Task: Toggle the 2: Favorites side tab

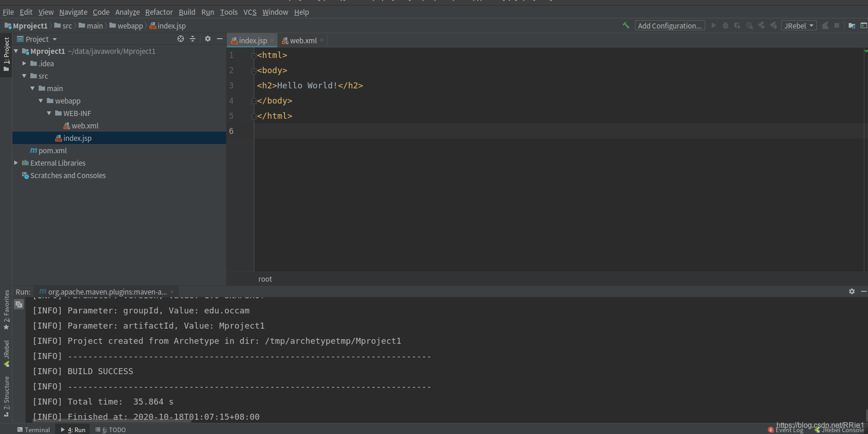Action: tap(6, 310)
